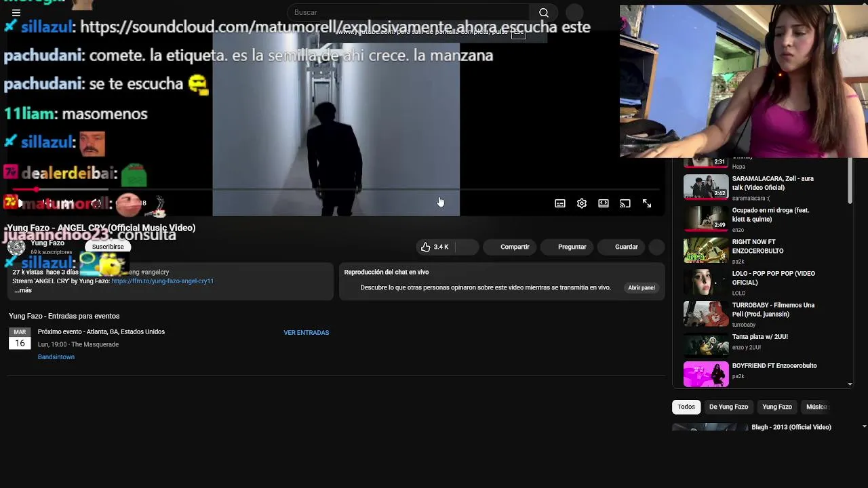Open the Bandsintown link
The image size is (868, 488).
coord(56,357)
